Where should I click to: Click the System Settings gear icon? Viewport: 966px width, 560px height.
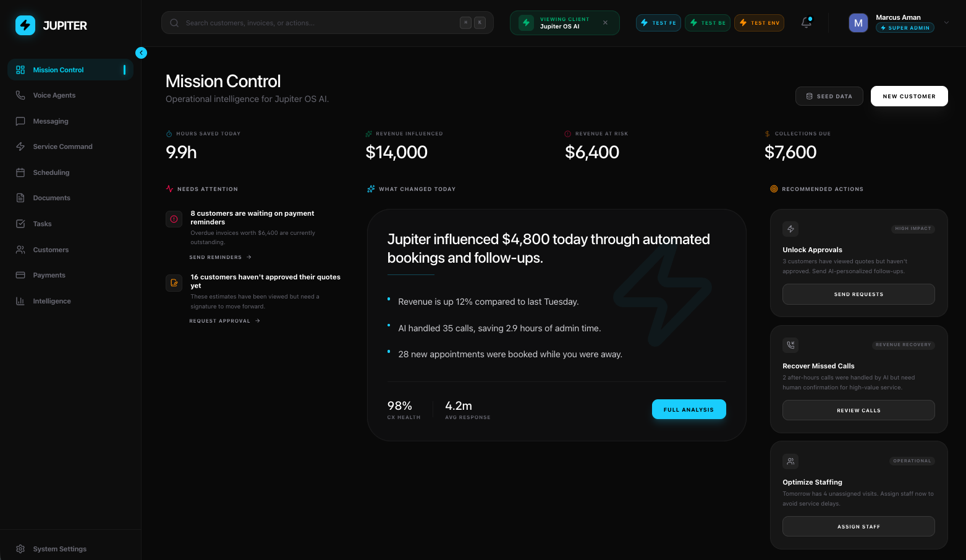click(x=20, y=549)
